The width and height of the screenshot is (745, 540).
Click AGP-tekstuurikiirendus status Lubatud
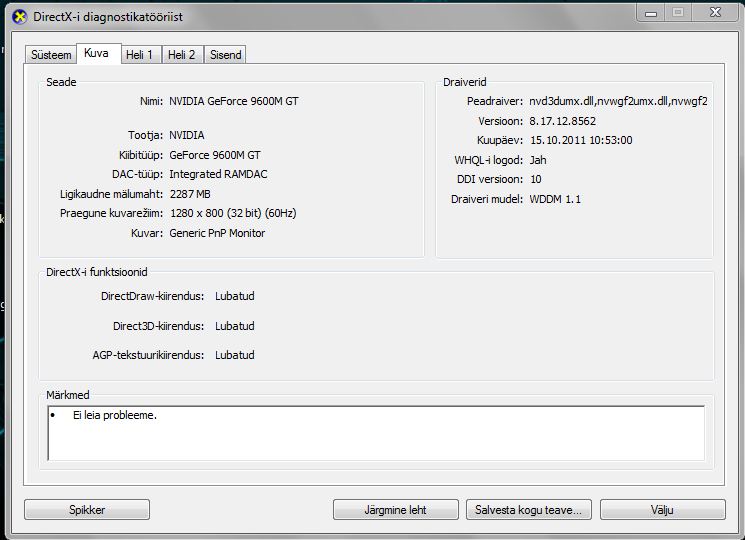point(235,355)
